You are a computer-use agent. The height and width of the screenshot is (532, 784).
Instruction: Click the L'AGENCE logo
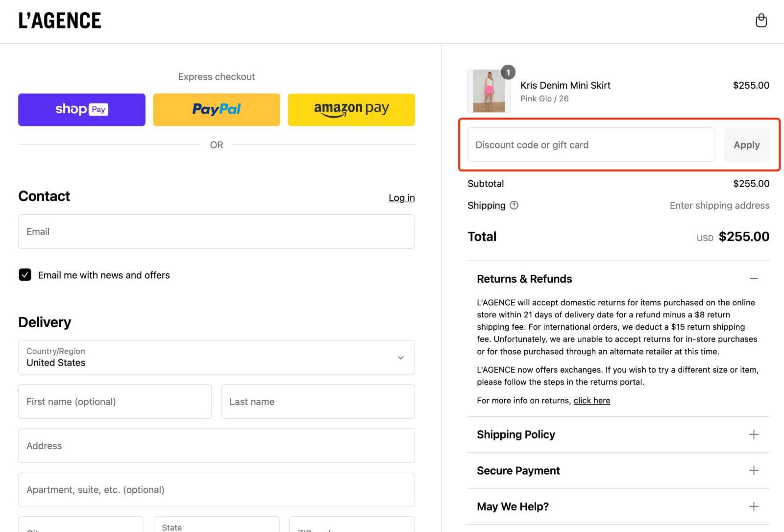[60, 21]
